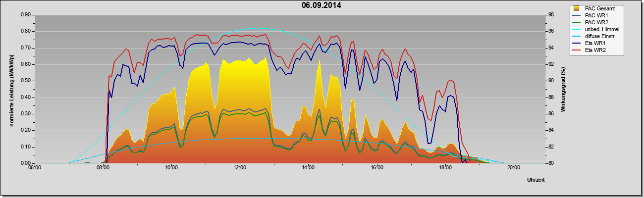
Task: Click the 12:00 tick label on time axis
Action: 239,168
